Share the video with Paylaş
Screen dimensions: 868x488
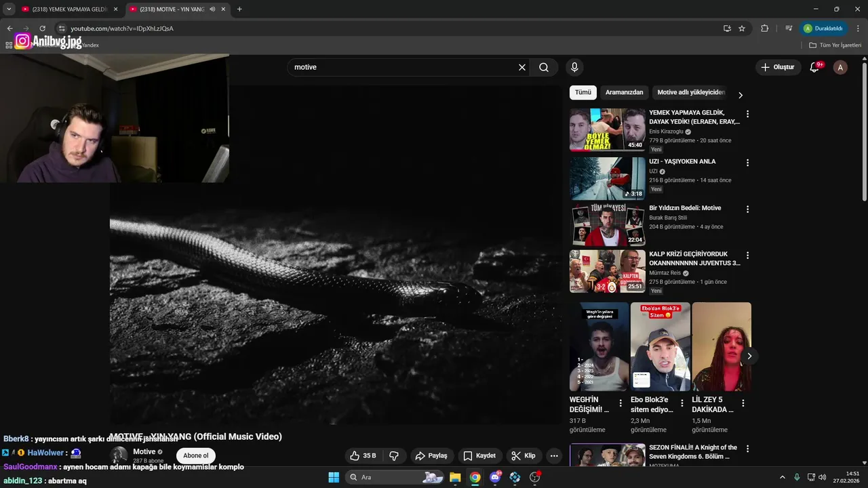coord(431,455)
